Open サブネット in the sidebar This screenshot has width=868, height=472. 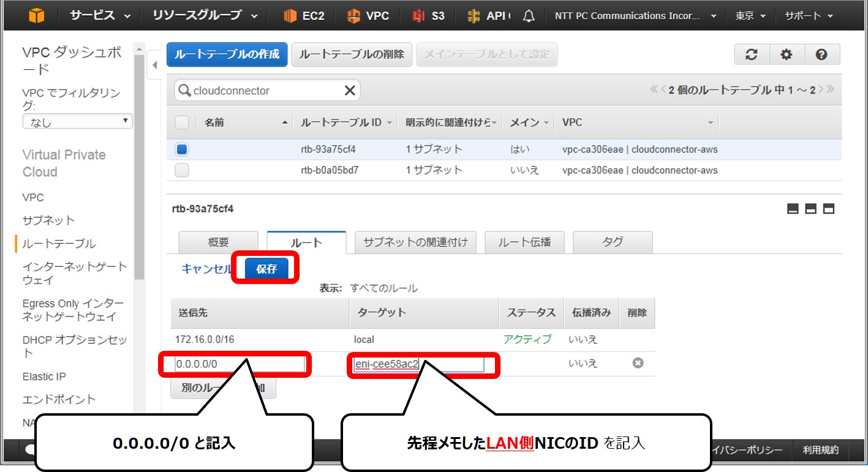pyautogui.click(x=48, y=220)
